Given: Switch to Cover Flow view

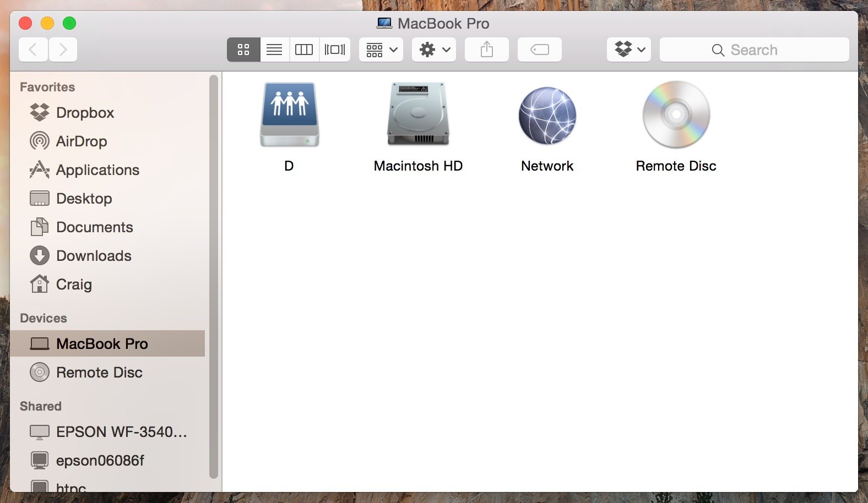Looking at the screenshot, I should pos(335,50).
